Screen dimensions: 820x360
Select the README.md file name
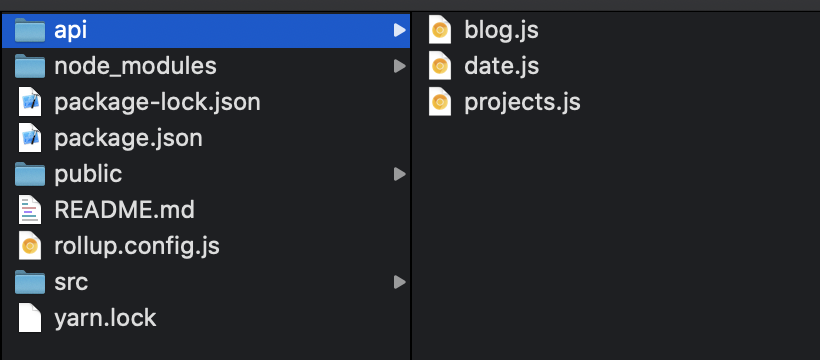click(124, 210)
